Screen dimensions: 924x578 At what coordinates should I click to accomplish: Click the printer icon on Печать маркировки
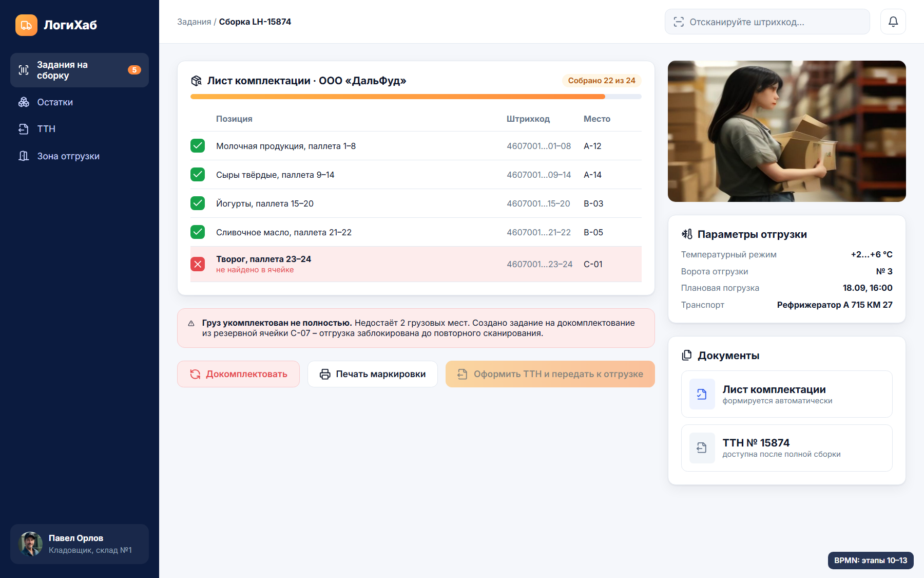(325, 374)
